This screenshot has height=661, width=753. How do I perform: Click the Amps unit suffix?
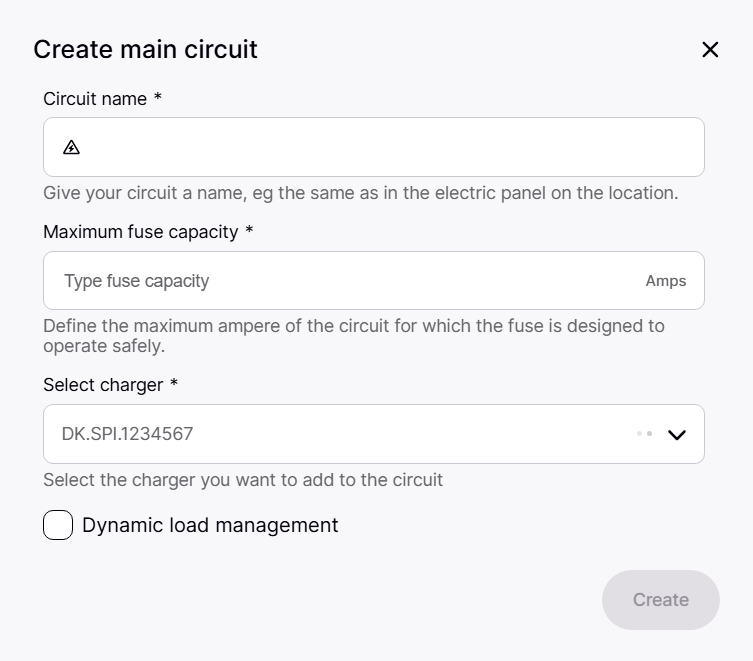click(x=665, y=281)
